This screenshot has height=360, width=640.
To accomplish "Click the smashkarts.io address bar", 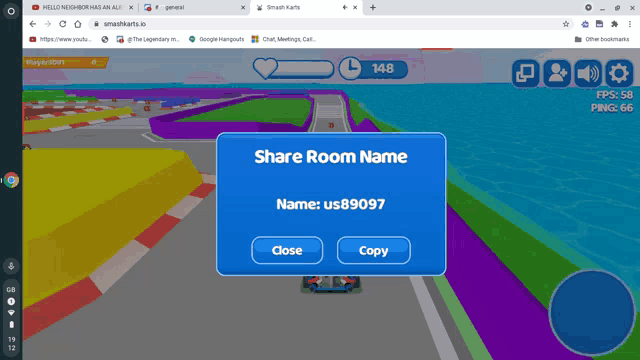I will pos(331,24).
